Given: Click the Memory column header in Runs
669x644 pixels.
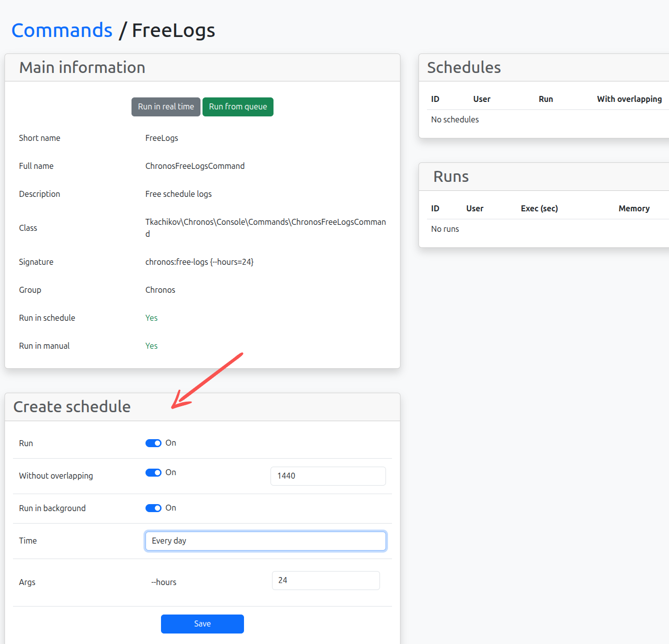Looking at the screenshot, I should tap(633, 208).
